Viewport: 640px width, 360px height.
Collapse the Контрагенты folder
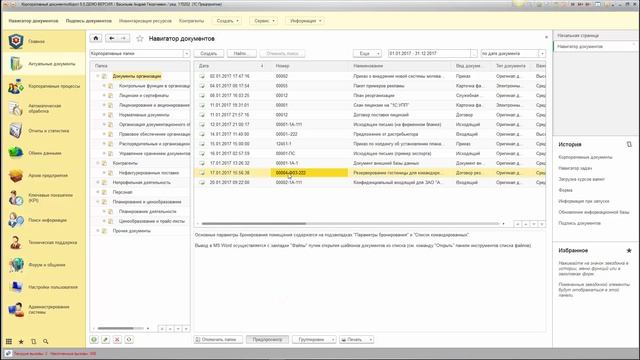click(x=98, y=163)
